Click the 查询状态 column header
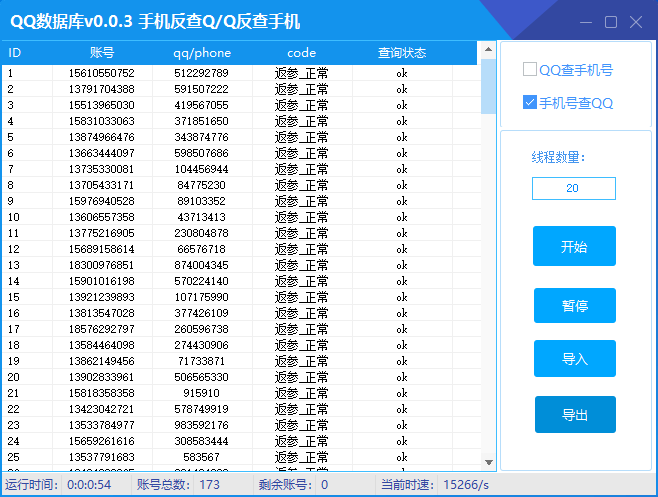 tap(402, 53)
